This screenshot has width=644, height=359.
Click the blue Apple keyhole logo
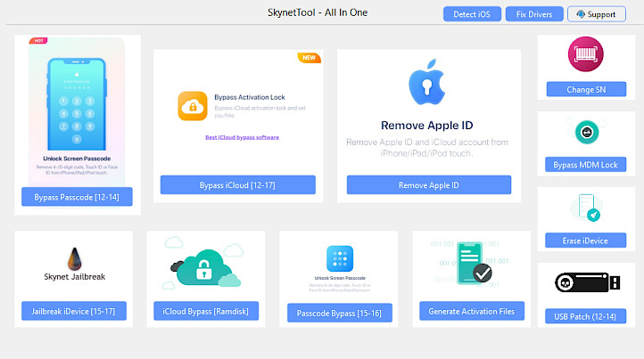(427, 82)
